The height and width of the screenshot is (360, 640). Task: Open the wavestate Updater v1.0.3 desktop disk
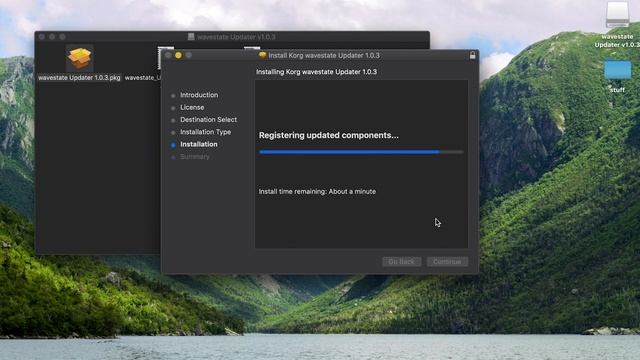(x=617, y=14)
